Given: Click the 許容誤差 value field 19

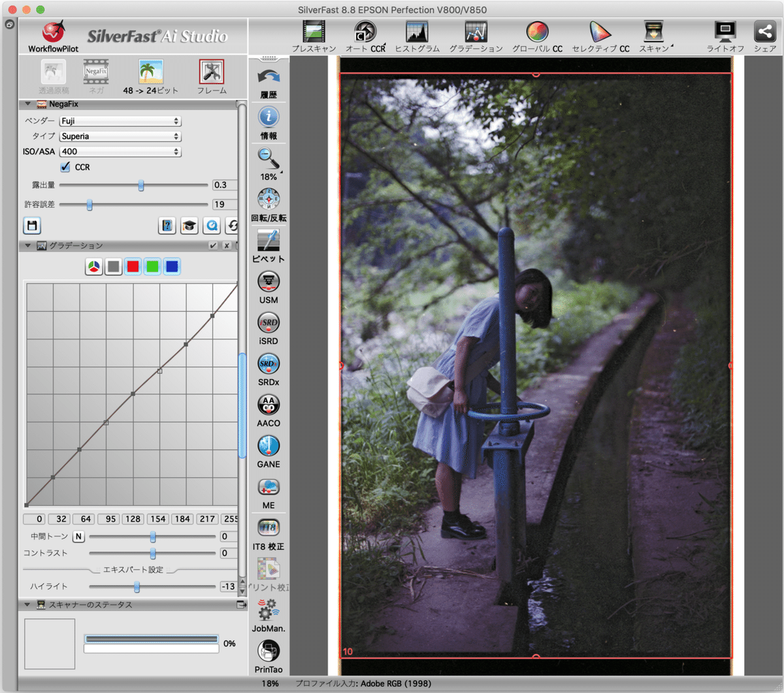Looking at the screenshot, I should pyautogui.click(x=224, y=205).
